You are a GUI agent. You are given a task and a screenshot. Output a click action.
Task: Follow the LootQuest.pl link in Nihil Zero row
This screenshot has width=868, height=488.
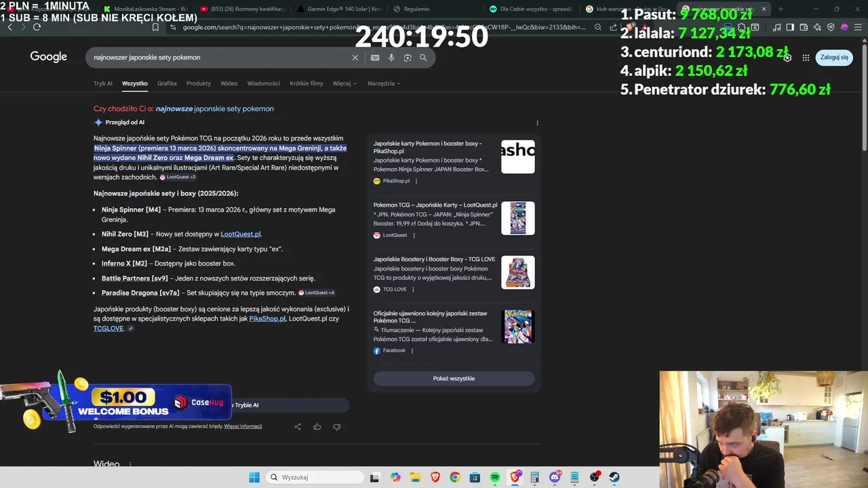click(x=240, y=234)
